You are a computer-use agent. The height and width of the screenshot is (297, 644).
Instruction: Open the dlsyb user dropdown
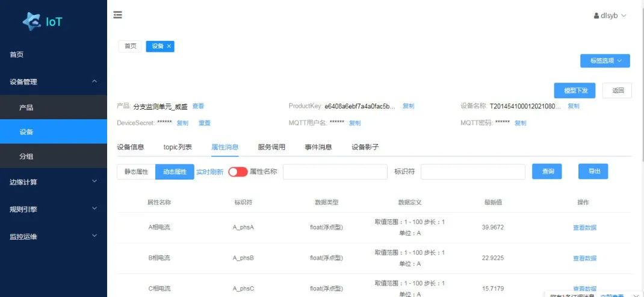coord(613,16)
